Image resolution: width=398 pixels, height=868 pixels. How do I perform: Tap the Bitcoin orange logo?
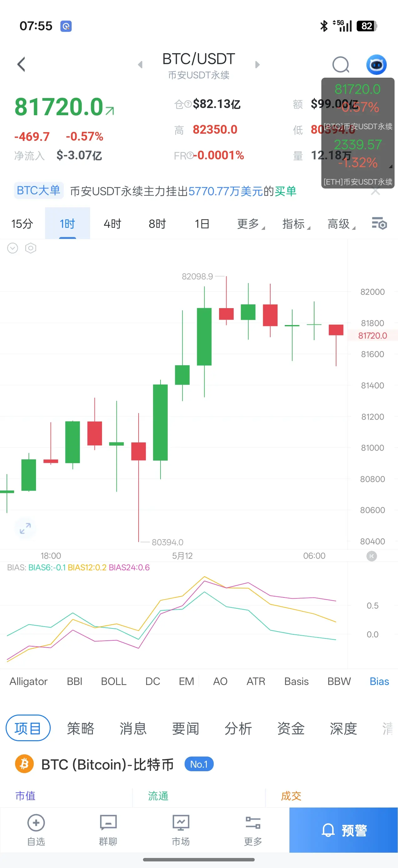pos(25,764)
